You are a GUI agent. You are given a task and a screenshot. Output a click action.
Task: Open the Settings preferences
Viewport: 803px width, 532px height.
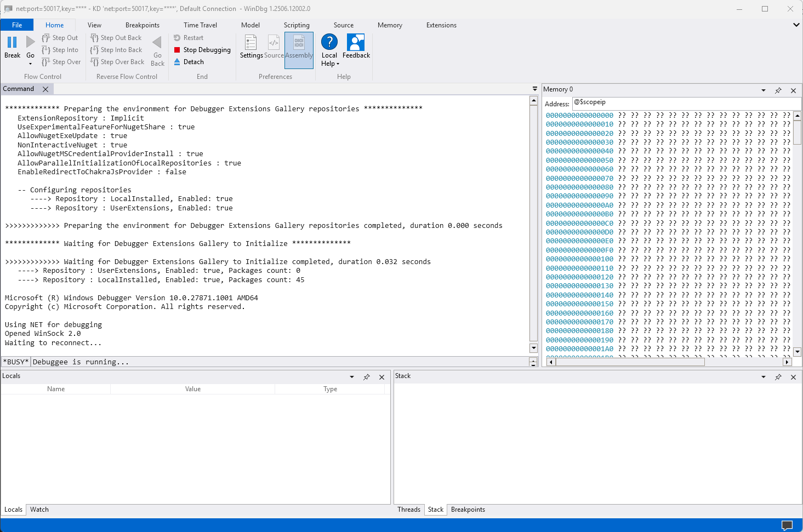251,47
